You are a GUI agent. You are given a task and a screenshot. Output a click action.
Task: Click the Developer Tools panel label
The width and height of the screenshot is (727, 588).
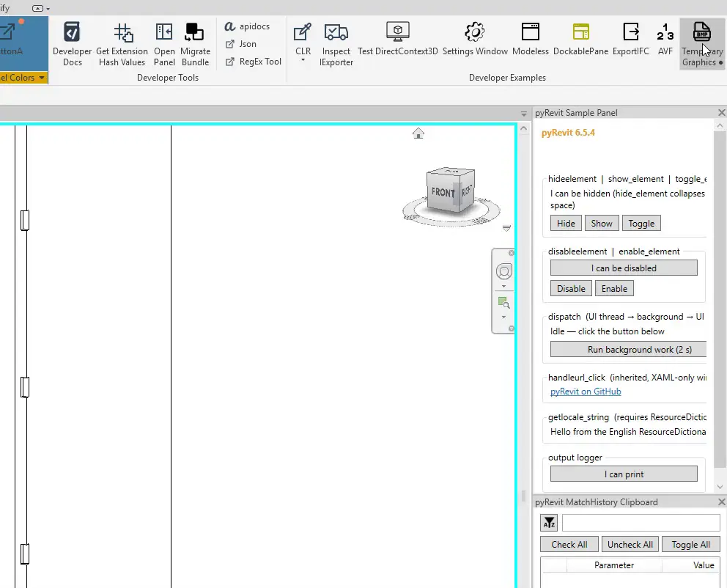tap(167, 78)
